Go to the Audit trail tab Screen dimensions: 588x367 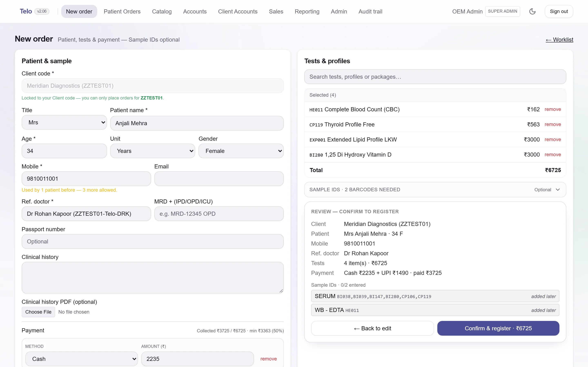(x=370, y=11)
